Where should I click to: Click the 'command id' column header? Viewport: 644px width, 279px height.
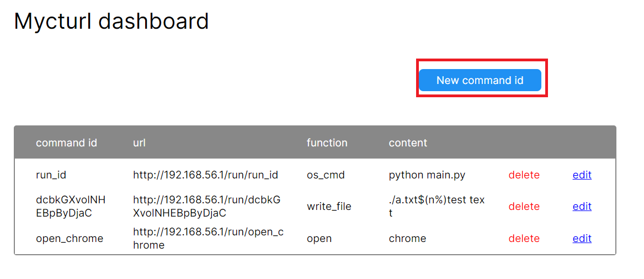point(66,143)
